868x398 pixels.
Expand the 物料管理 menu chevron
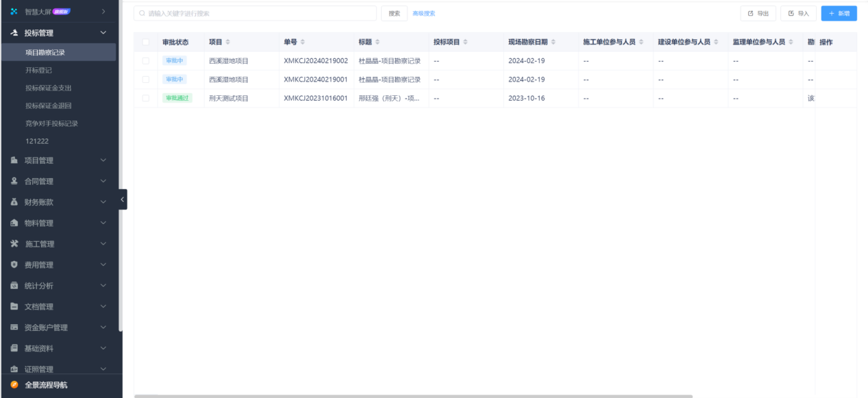(103, 223)
